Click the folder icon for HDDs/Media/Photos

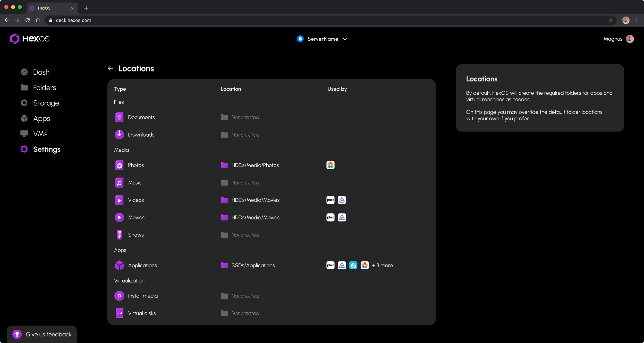(224, 165)
